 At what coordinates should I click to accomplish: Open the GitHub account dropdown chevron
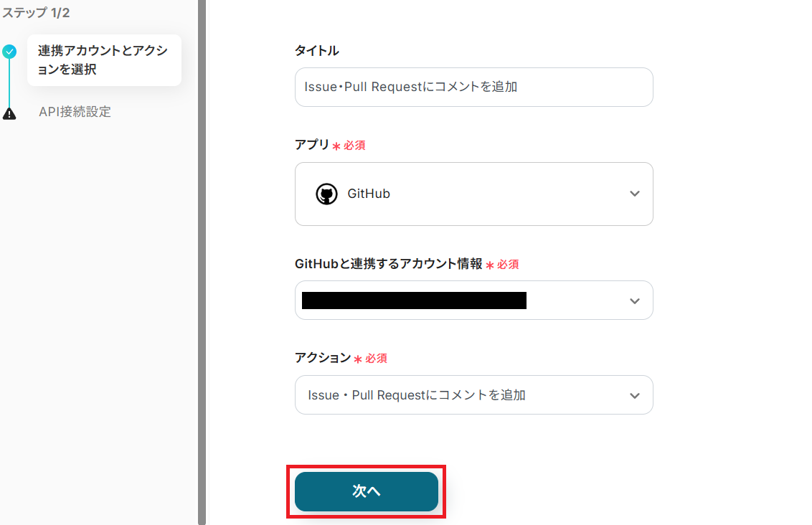tap(634, 301)
